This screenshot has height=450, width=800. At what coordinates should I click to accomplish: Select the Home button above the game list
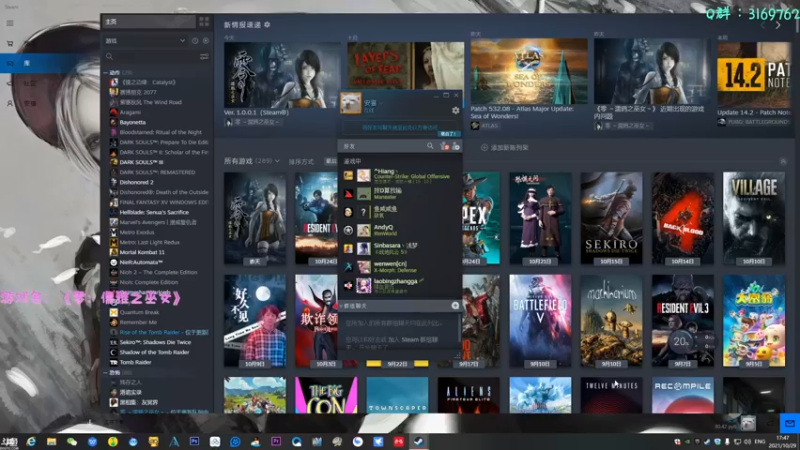(149, 21)
